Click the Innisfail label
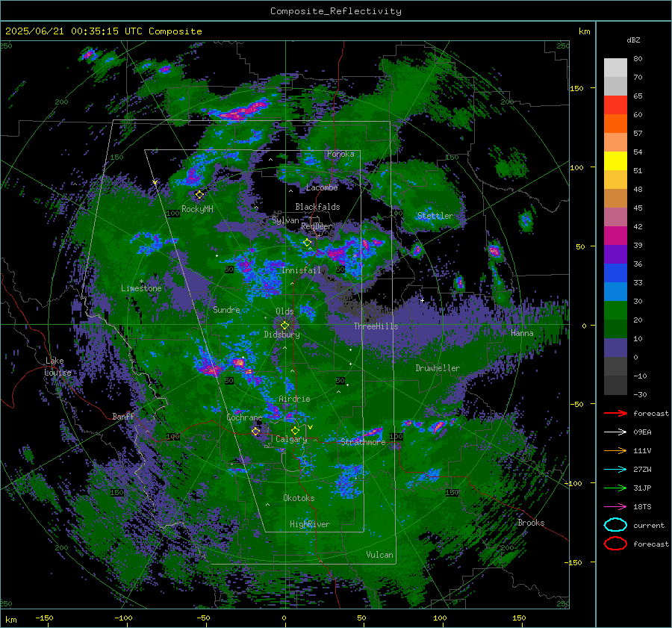 click(301, 270)
